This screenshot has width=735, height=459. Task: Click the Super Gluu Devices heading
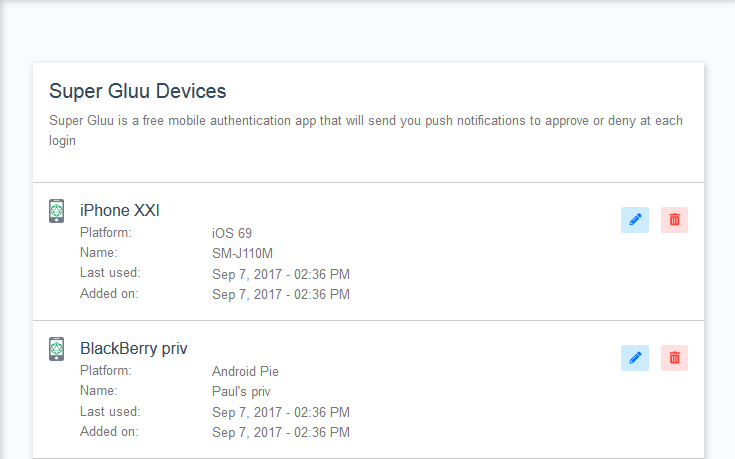137,92
